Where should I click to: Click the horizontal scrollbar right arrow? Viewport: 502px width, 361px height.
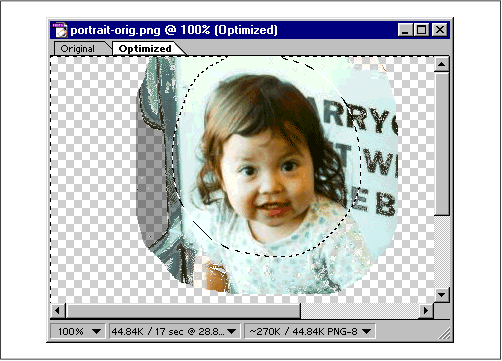tap(426, 311)
